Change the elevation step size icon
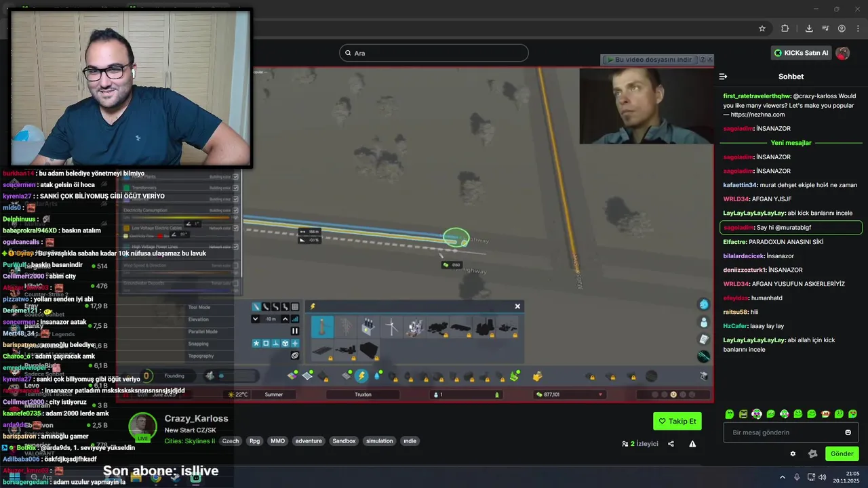 tap(295, 319)
